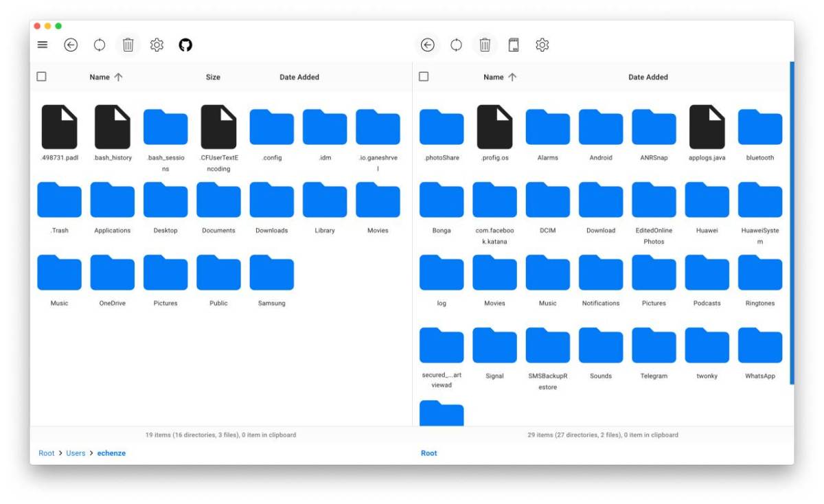Select the .498731.padl file
The image size is (824, 504).
(x=59, y=134)
